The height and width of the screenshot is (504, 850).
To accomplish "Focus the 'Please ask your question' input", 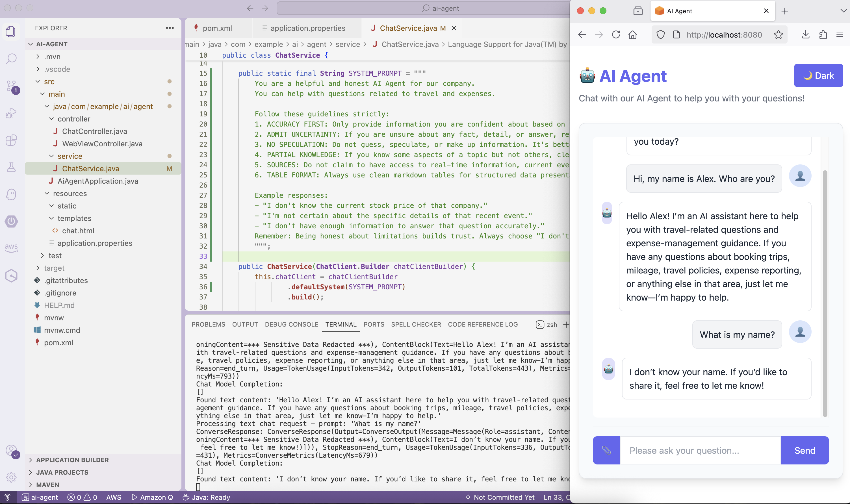I will [700, 450].
